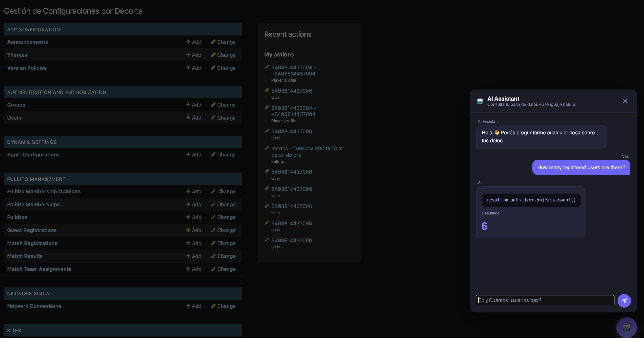The image size is (644, 338).
Task: Change Sport Configurations
Action: click(223, 155)
